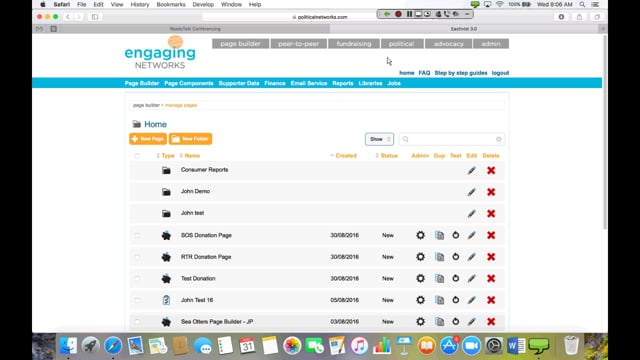Open Safari History menu
Screen dimensions: 640x360
click(x=140, y=4)
